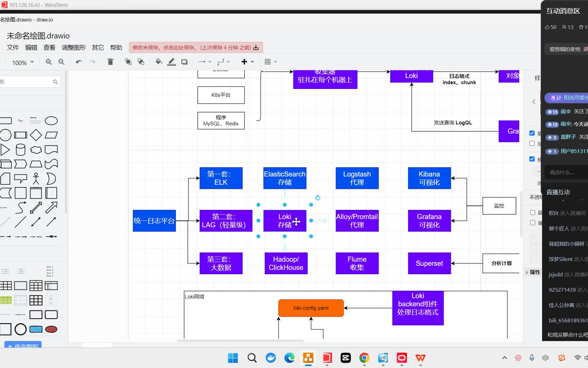
Task: Toggle the rounded checkbox in style panel
Action: point(533,212)
